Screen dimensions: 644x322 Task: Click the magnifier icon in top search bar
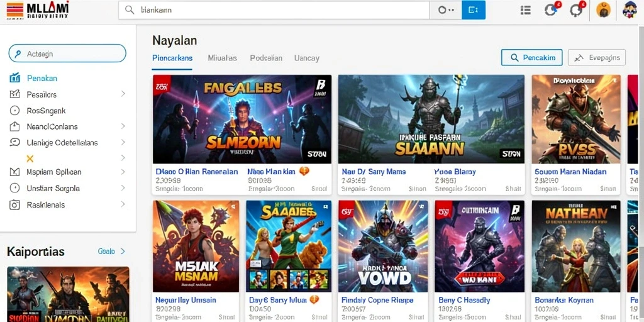coord(130,10)
